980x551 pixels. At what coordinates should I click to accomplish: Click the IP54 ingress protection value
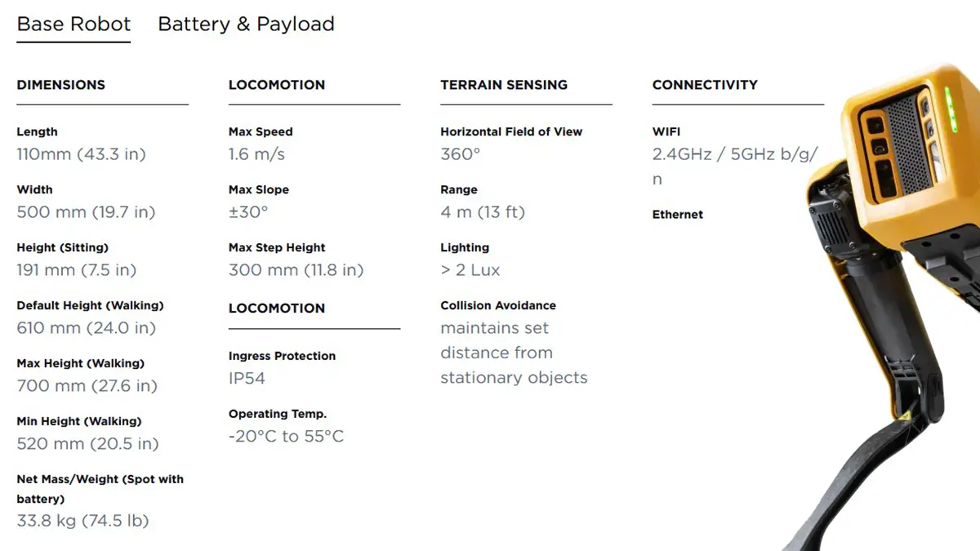pyautogui.click(x=247, y=379)
